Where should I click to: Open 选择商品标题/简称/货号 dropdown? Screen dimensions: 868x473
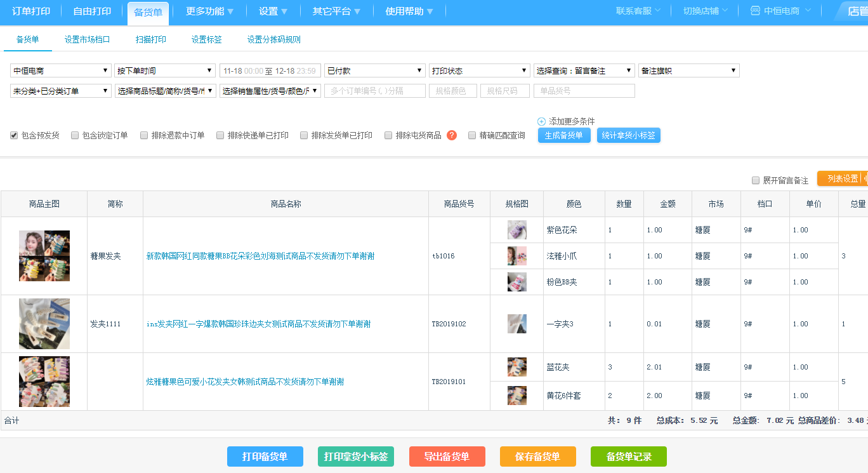point(165,91)
